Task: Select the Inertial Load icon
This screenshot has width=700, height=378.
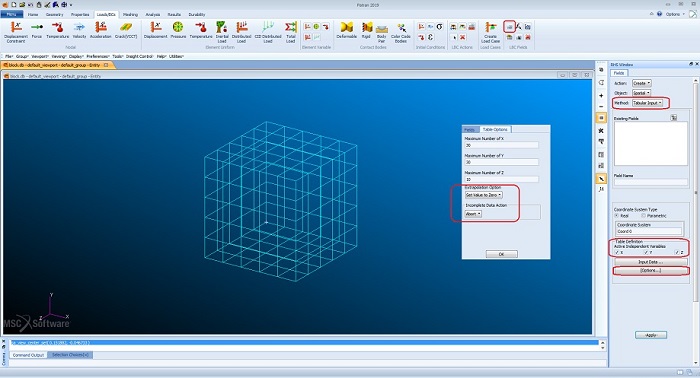Action: 222,32
